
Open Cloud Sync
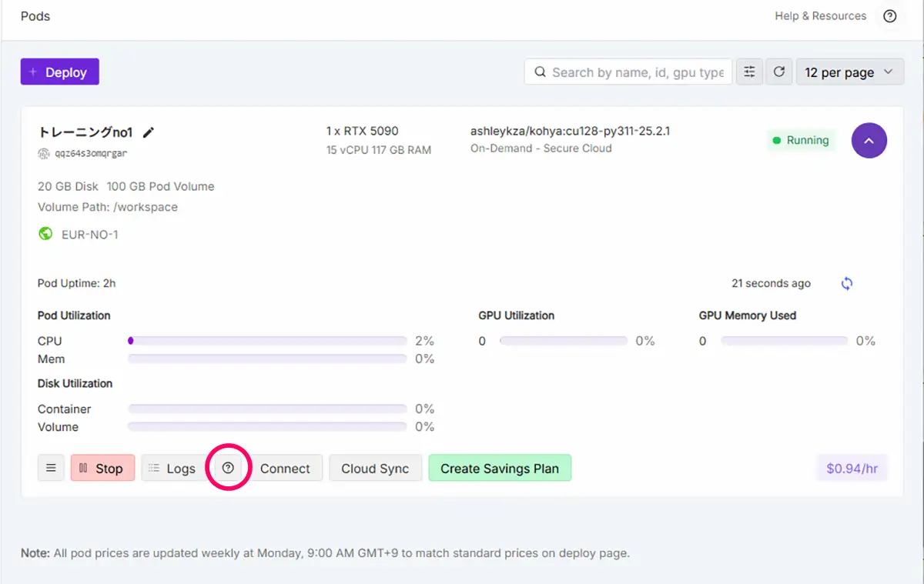coord(375,468)
